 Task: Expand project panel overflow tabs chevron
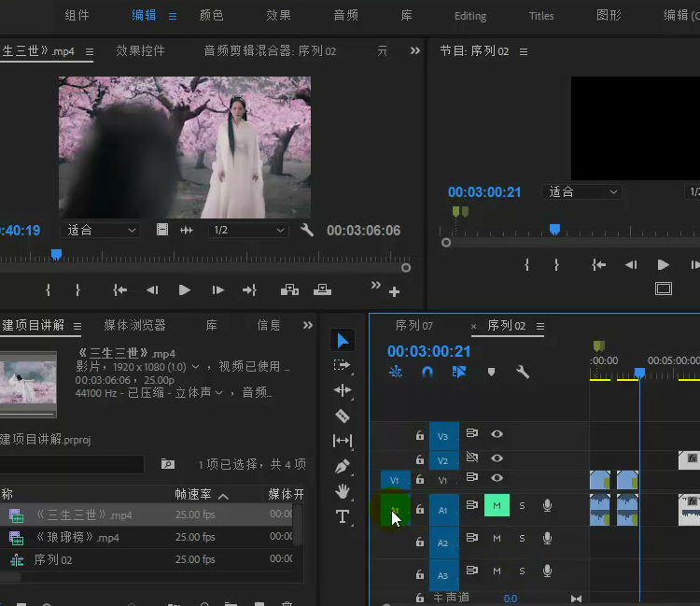coord(308,325)
